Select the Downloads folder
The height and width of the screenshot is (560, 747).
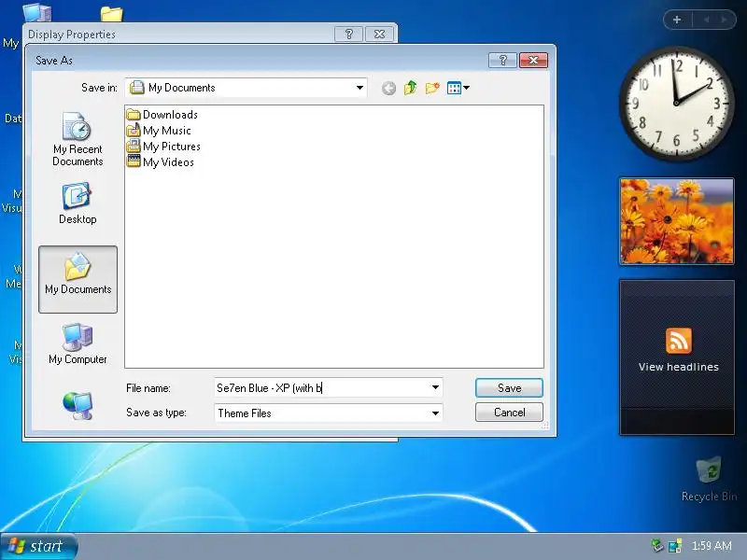(x=162, y=114)
